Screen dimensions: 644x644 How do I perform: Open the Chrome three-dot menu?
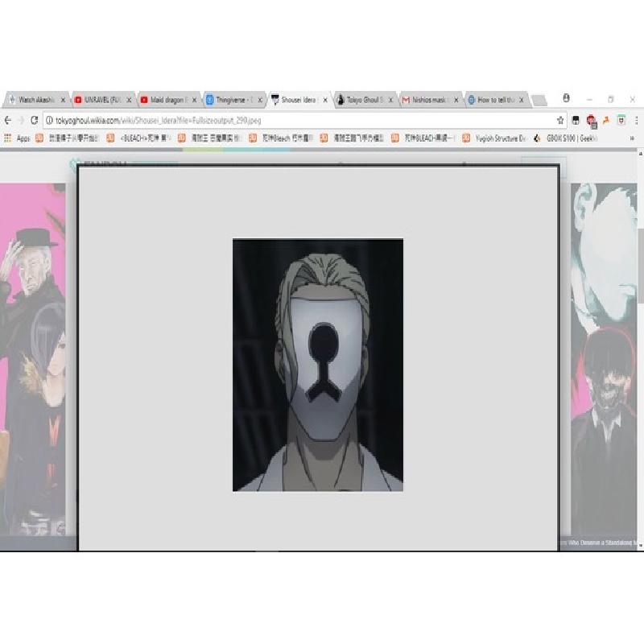pyautogui.click(x=636, y=120)
